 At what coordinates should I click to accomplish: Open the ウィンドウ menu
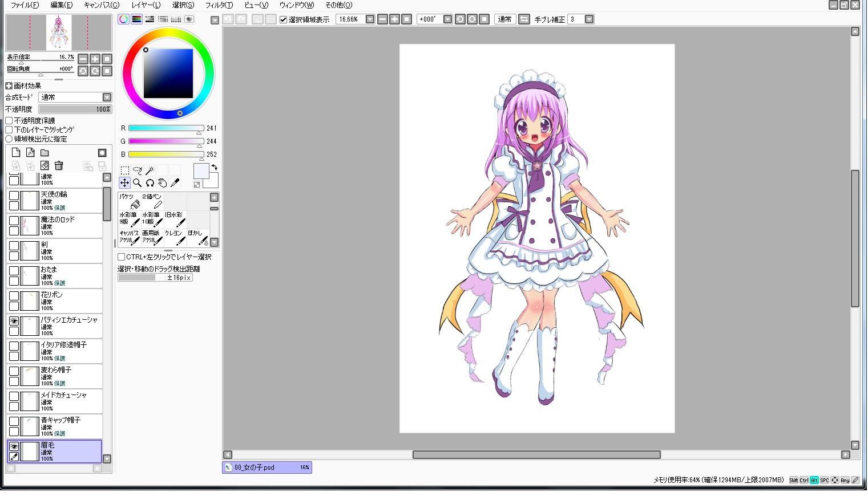click(297, 5)
